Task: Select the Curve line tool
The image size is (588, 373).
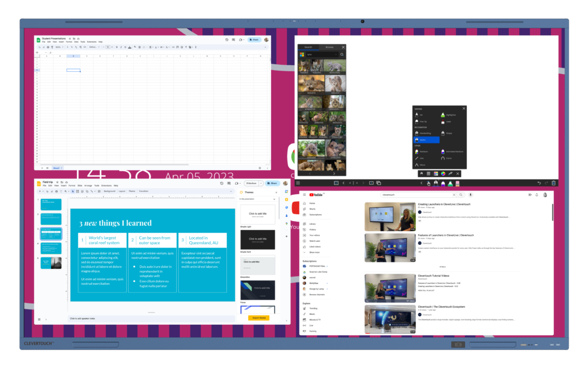Action: click(446, 158)
